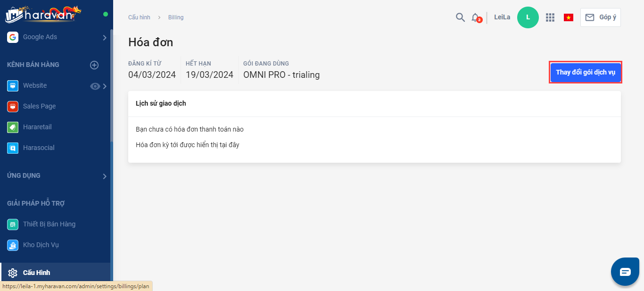Viewport: 644px width, 291px height.
Task: Expand the Ứng dụng section chevron
Action: pyautogui.click(x=105, y=176)
